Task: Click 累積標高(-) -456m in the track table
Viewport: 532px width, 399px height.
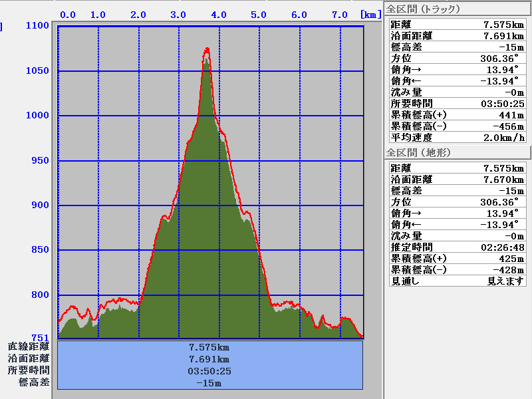Action: 457,126
